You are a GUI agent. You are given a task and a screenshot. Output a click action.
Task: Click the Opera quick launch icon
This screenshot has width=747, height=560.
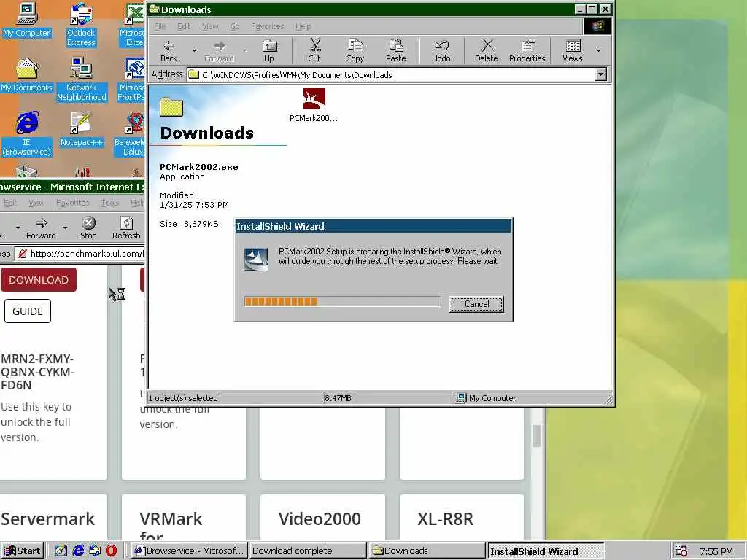[x=111, y=551]
